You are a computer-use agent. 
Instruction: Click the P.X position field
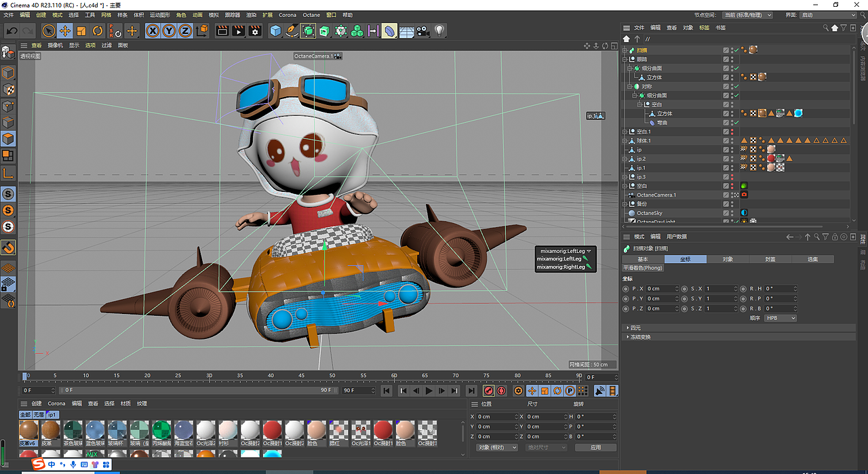(663, 288)
